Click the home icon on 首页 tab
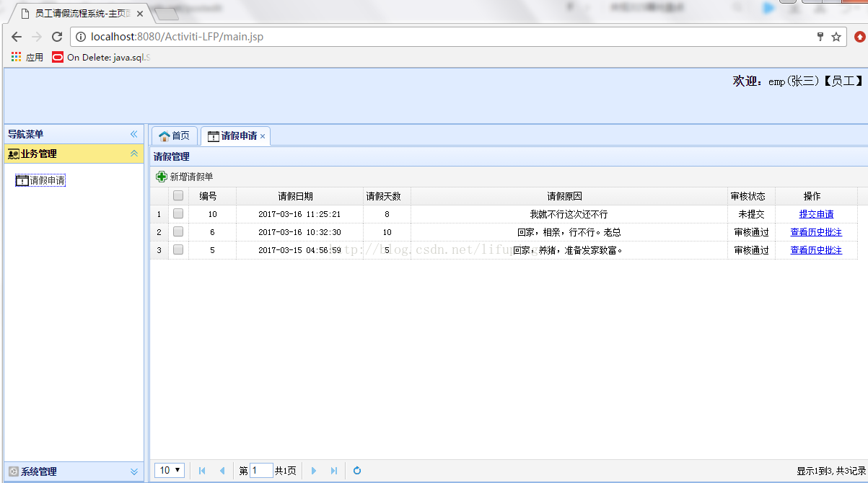 tap(165, 135)
